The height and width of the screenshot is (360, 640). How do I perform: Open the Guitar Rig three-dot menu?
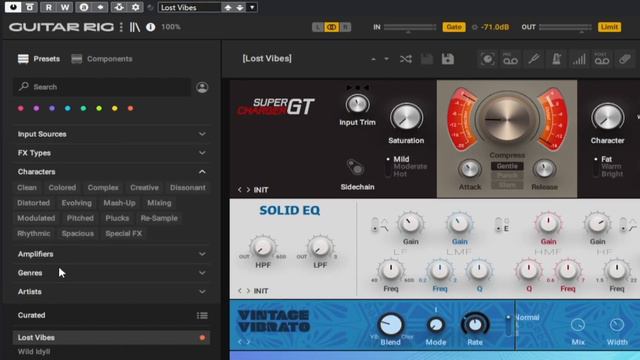tap(121, 27)
